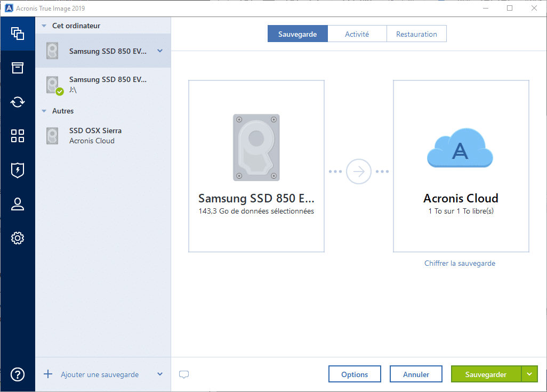Open Help question mark icon

[18, 374]
